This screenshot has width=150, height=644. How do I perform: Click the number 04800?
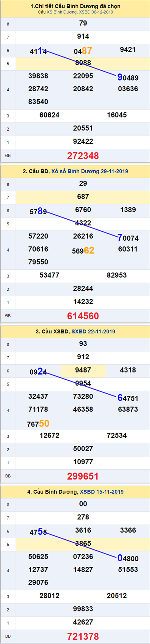point(128,558)
